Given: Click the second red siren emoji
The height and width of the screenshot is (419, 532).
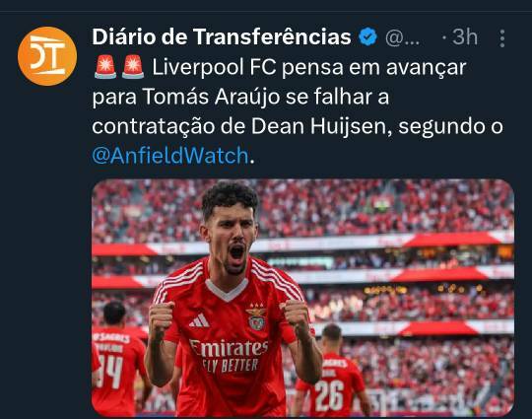Looking at the screenshot, I should click(133, 67).
